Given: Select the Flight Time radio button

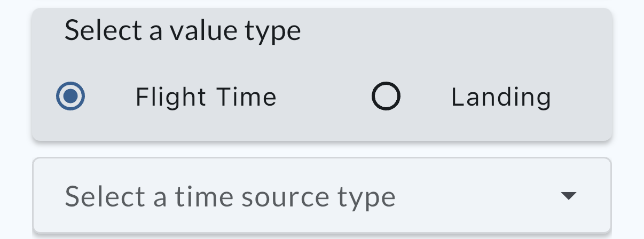Looking at the screenshot, I should (x=70, y=97).
